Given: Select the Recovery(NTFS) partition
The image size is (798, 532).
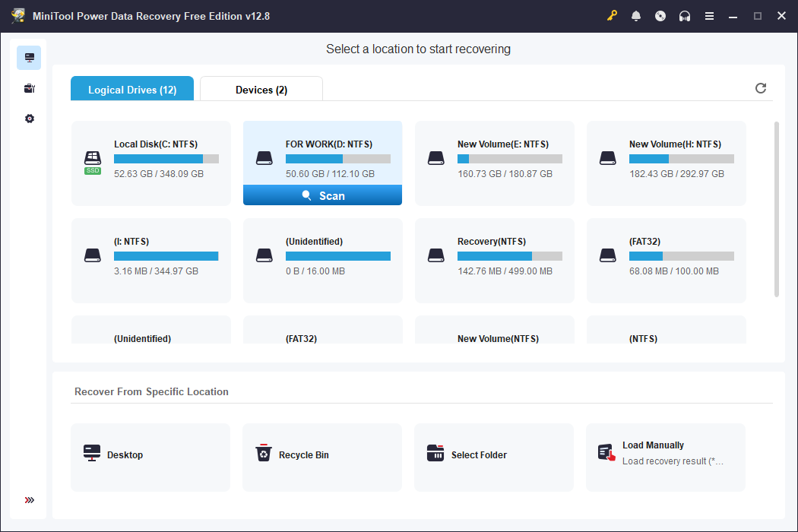Looking at the screenshot, I should coord(494,258).
